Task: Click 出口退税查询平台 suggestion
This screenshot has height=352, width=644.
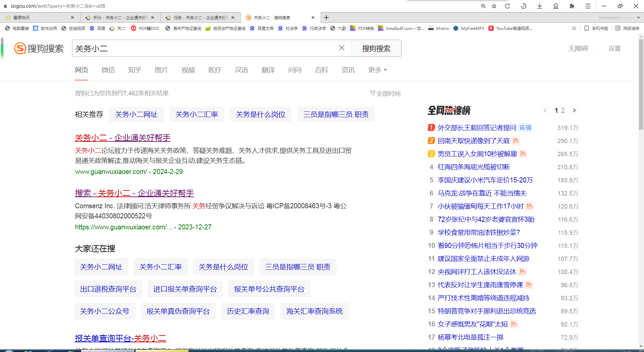Action: [108, 289]
